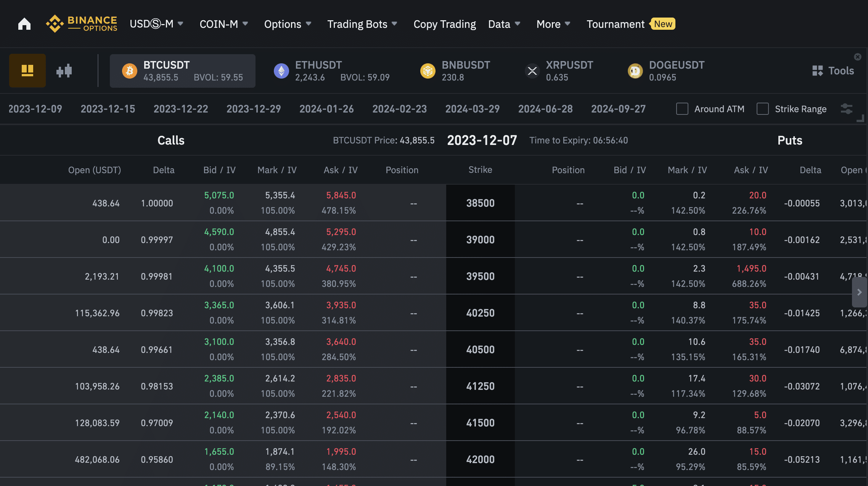Select the DOGEUSDT symbol tab
The height and width of the screenshot is (486, 868).
667,71
